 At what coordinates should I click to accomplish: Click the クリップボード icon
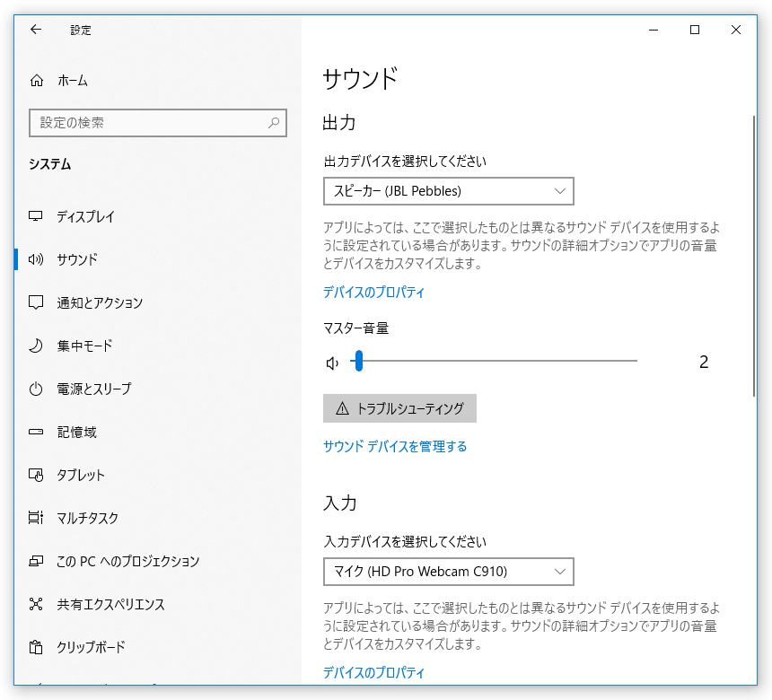(36, 647)
